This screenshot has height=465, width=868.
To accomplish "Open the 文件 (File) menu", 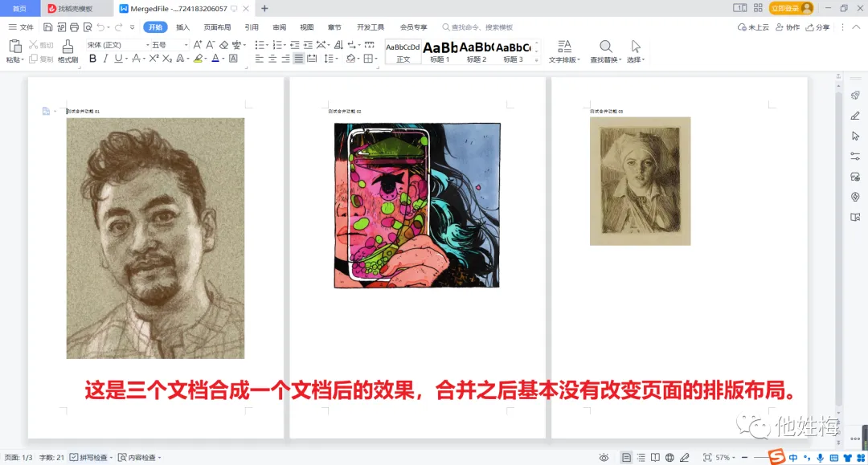I will coord(21,27).
